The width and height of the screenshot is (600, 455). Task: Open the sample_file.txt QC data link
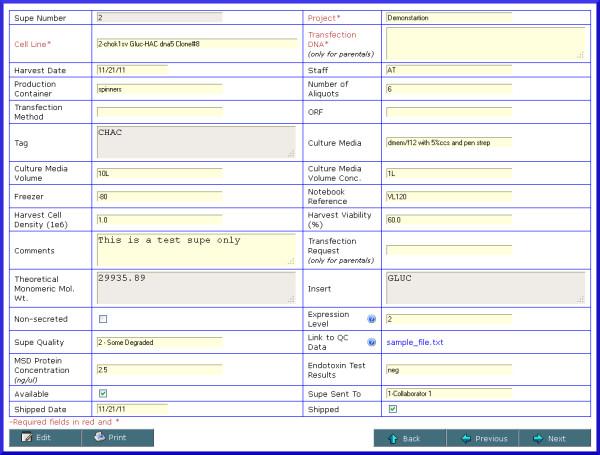(x=414, y=342)
